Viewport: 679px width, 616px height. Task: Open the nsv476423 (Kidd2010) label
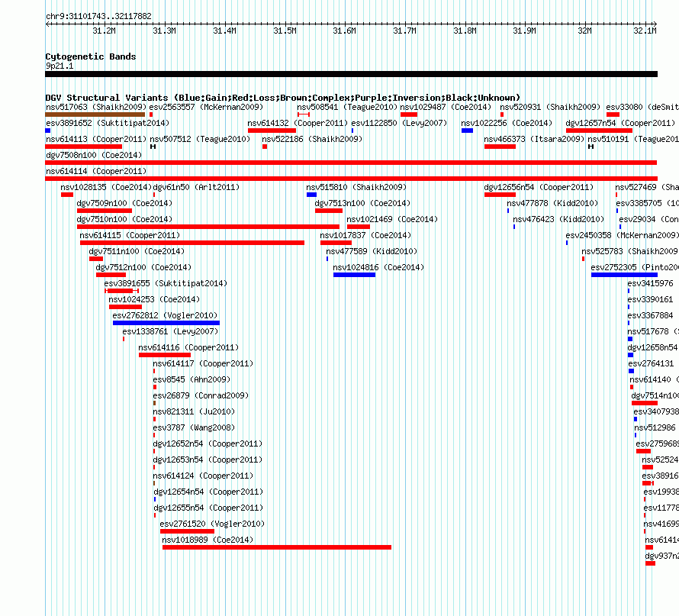[558, 219]
